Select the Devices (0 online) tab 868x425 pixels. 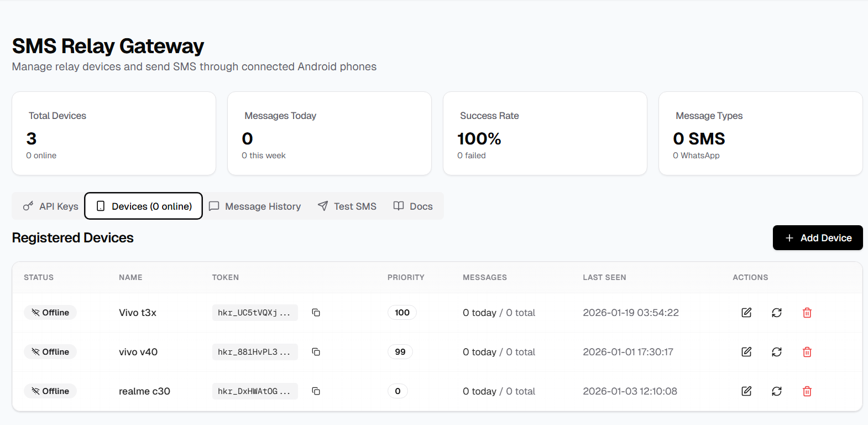click(x=144, y=206)
